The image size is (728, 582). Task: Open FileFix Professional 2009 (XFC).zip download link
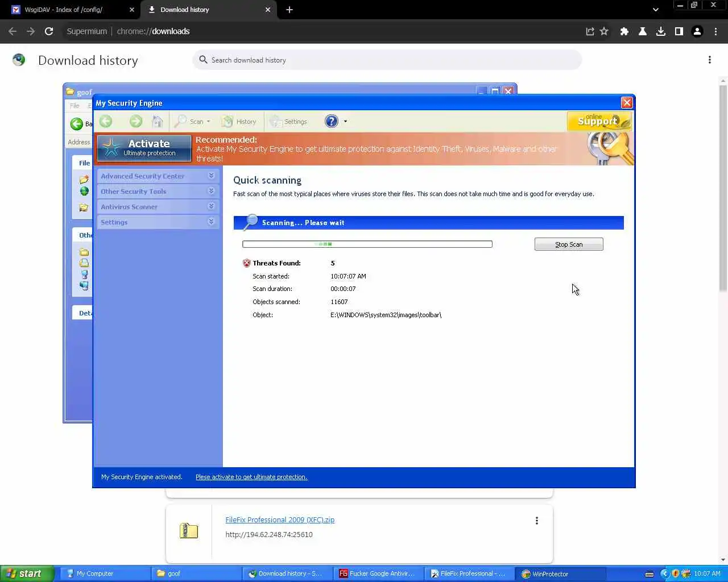[280, 519]
